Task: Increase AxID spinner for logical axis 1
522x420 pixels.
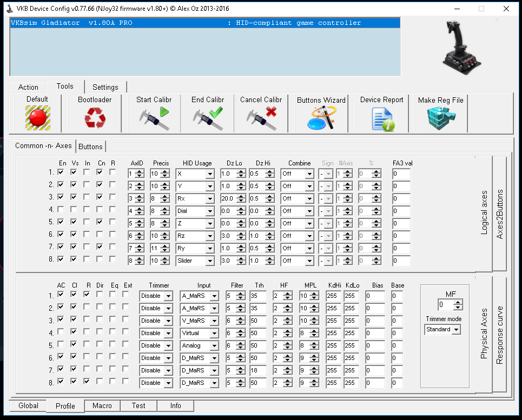Action: click(x=140, y=171)
